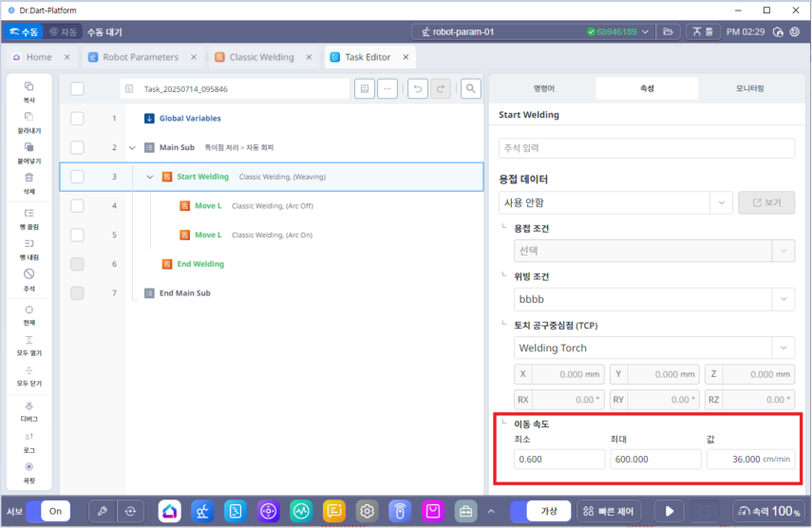This screenshot has height=528, width=812.
Task: Switch to the 모니터링 (Monitoring) tab
Action: pyautogui.click(x=749, y=88)
